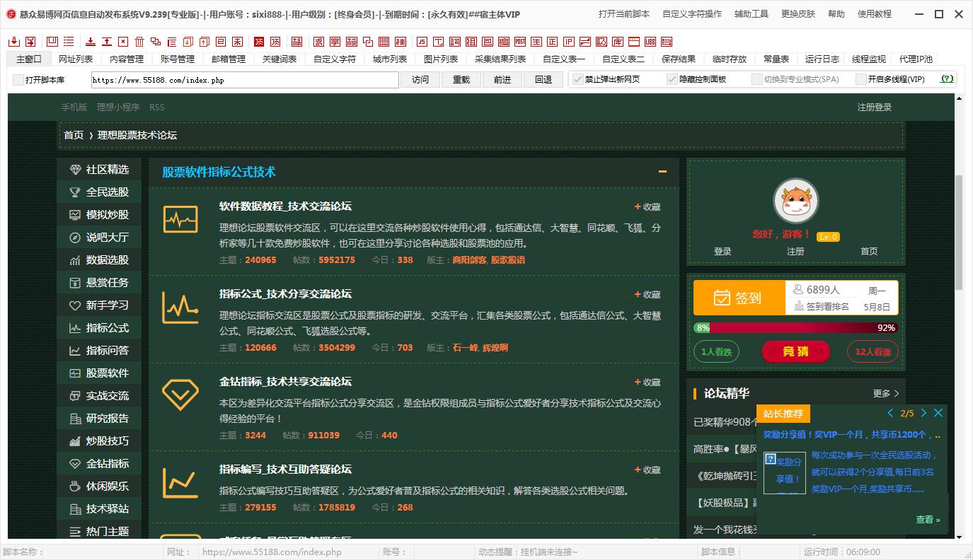Image resolution: width=973 pixels, height=560 pixels.
Task: Show previous 站长推荐 slide arrow
Action: 890,413
